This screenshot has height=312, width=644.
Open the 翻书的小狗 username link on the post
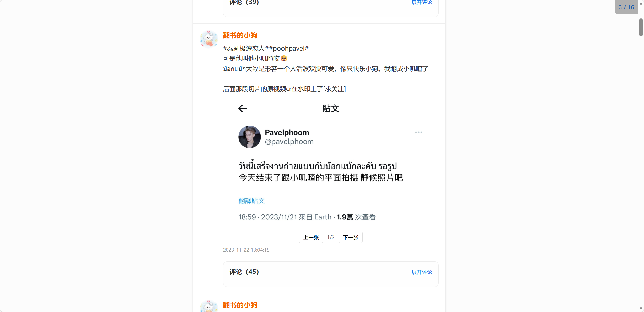(240, 35)
